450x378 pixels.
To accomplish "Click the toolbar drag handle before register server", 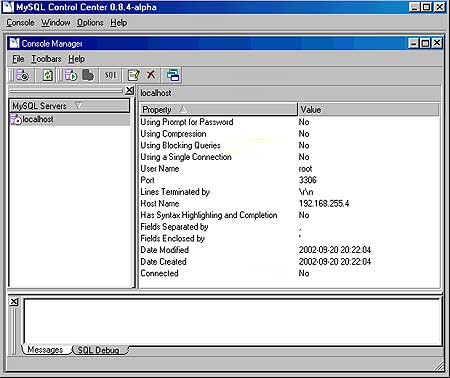I will click(11, 75).
